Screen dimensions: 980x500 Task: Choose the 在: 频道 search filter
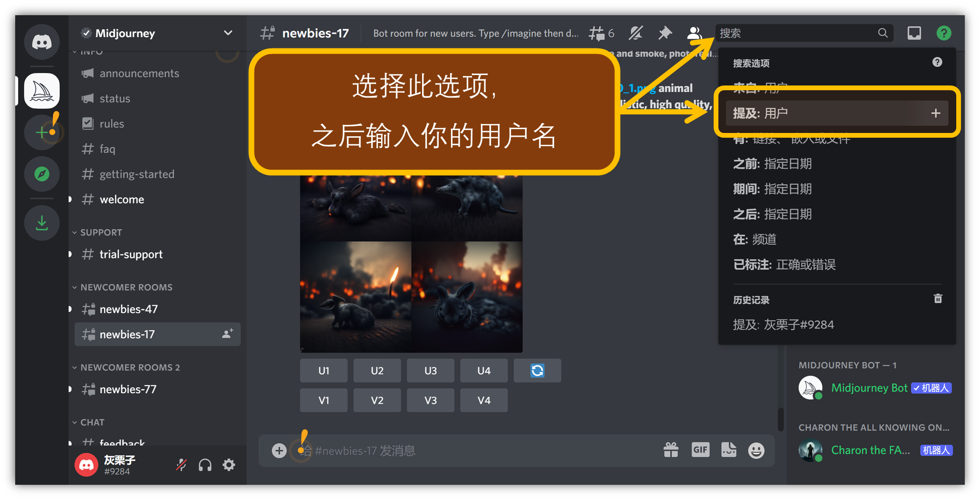tap(755, 240)
